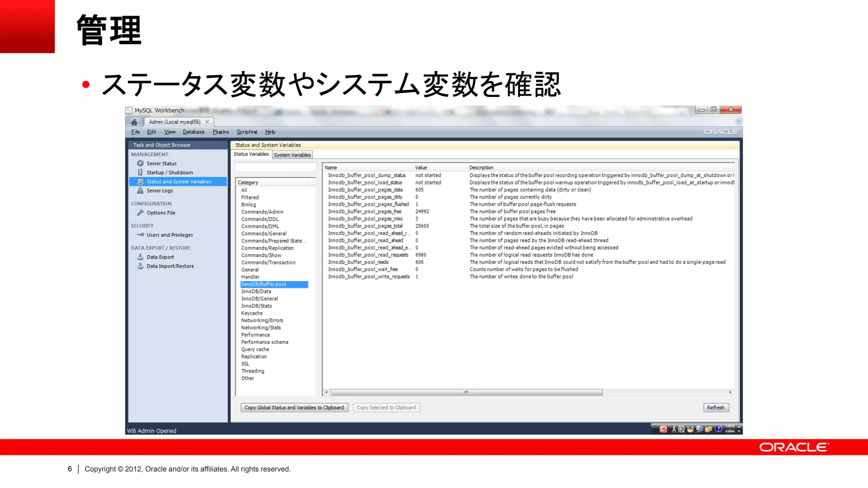The height and width of the screenshot is (488, 868).
Task: Click the Data Import/Restore icon
Action: (x=140, y=266)
